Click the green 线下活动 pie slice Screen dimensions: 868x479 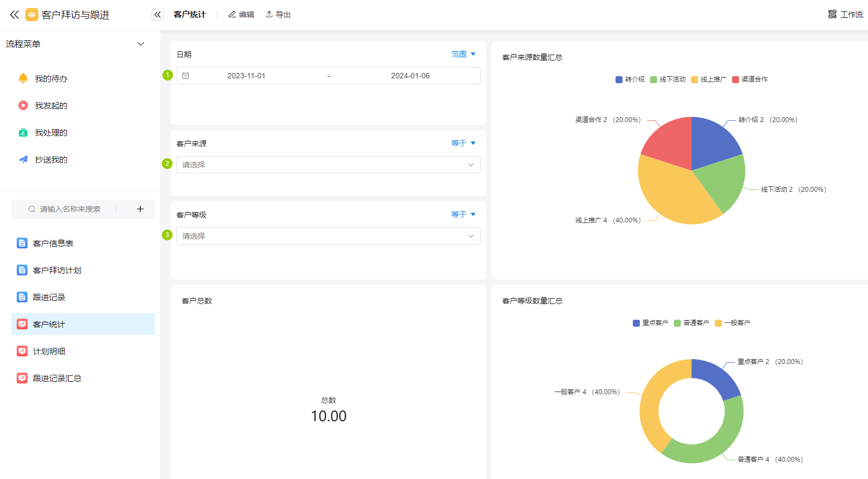point(723,181)
